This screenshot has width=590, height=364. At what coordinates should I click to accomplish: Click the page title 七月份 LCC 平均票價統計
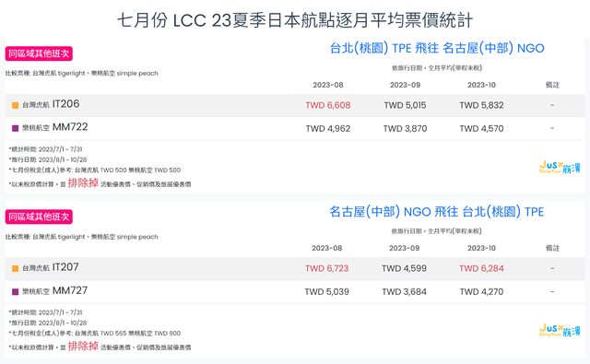coord(295,20)
